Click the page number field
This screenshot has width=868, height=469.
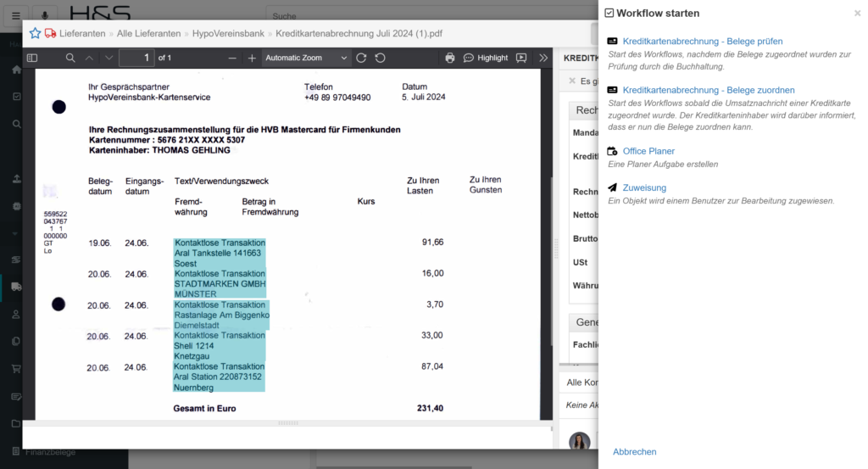pos(136,58)
